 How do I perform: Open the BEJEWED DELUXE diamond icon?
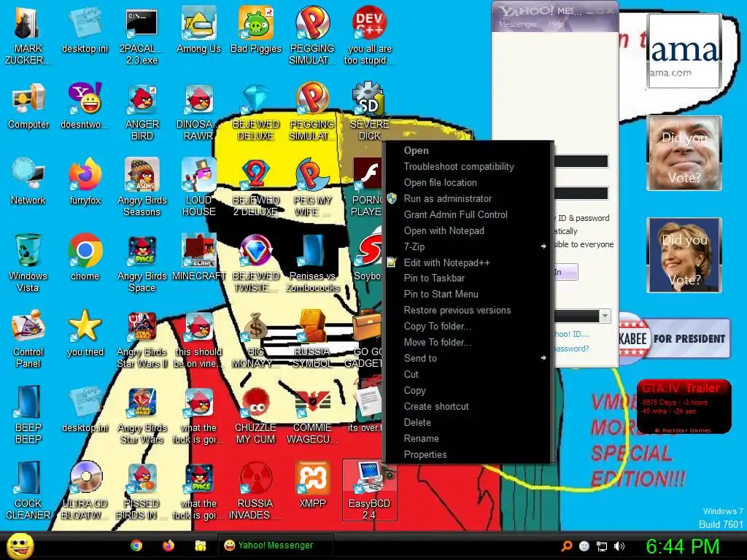(x=256, y=112)
